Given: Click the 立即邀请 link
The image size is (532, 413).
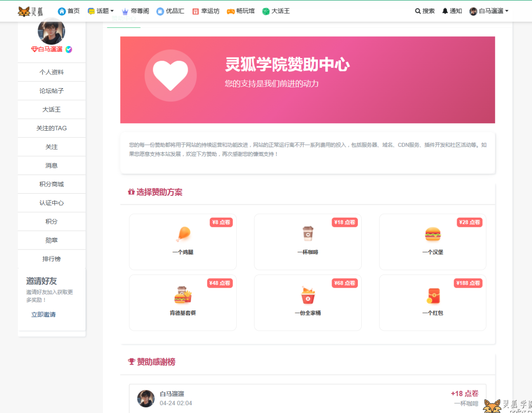Looking at the screenshot, I should (x=43, y=315).
